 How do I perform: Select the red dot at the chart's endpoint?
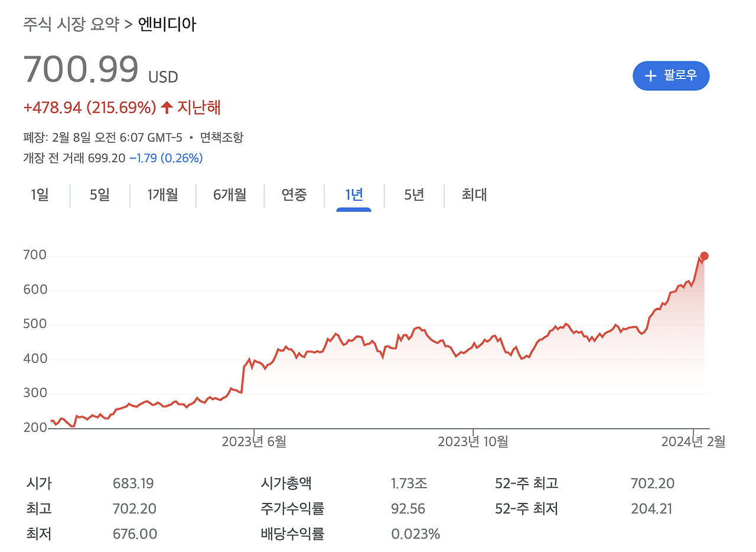(x=704, y=255)
